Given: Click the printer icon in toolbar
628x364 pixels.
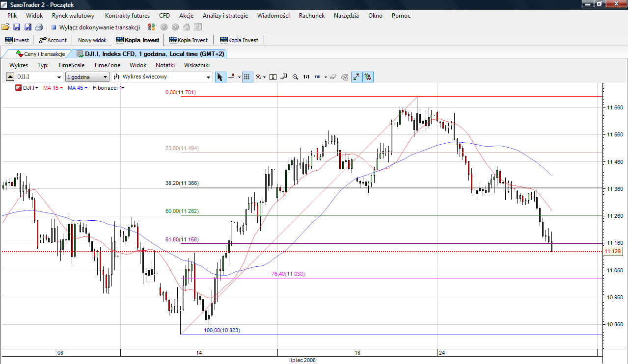Looking at the screenshot, I should pos(39,27).
